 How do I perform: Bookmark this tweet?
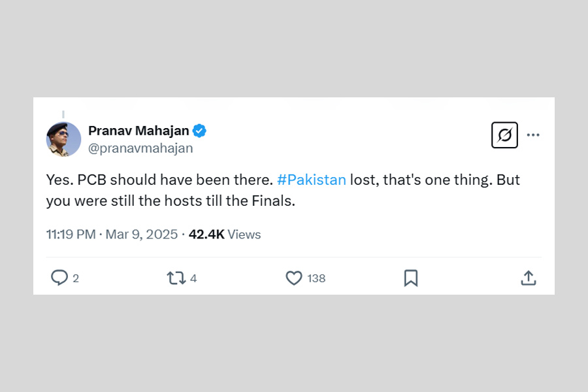(411, 278)
